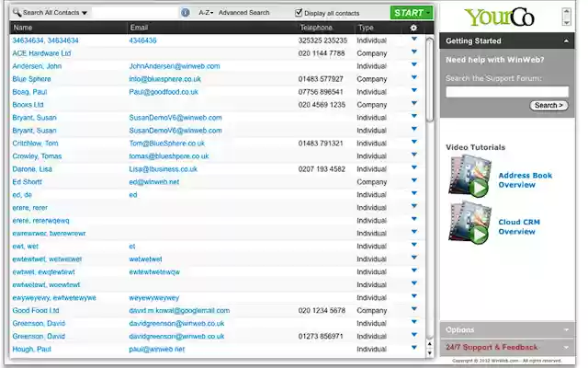Expand the Options panel
The width and height of the screenshot is (588, 368).
click(x=566, y=329)
